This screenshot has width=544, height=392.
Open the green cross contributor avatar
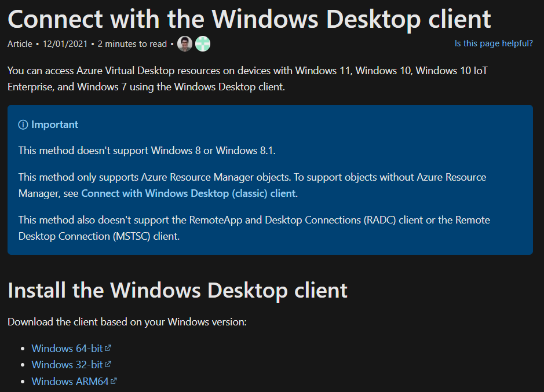[x=203, y=44]
